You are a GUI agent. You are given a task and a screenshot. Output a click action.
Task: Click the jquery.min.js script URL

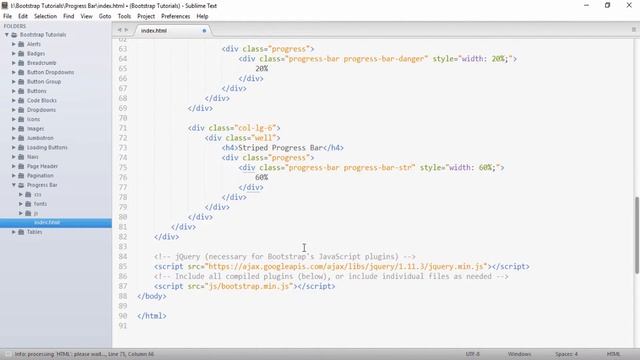pos(347,267)
